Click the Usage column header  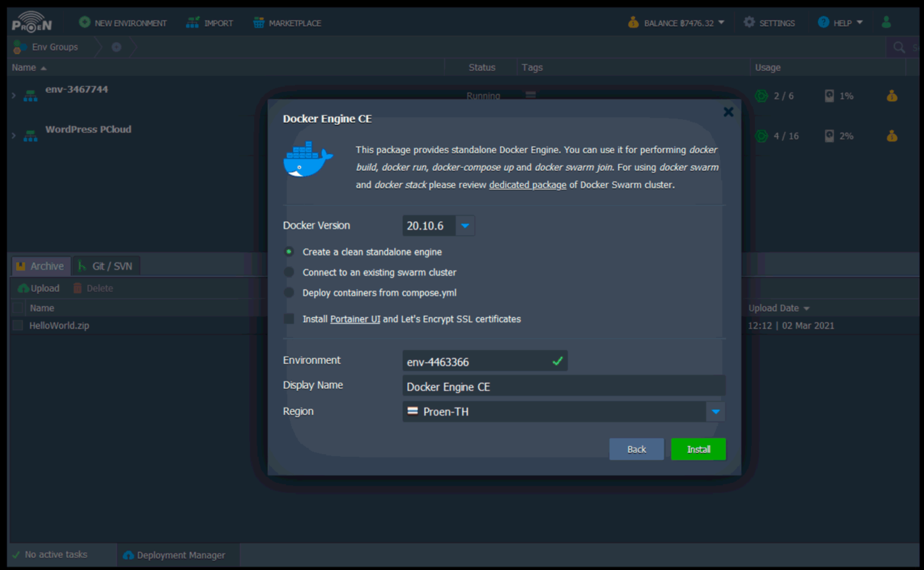click(767, 67)
